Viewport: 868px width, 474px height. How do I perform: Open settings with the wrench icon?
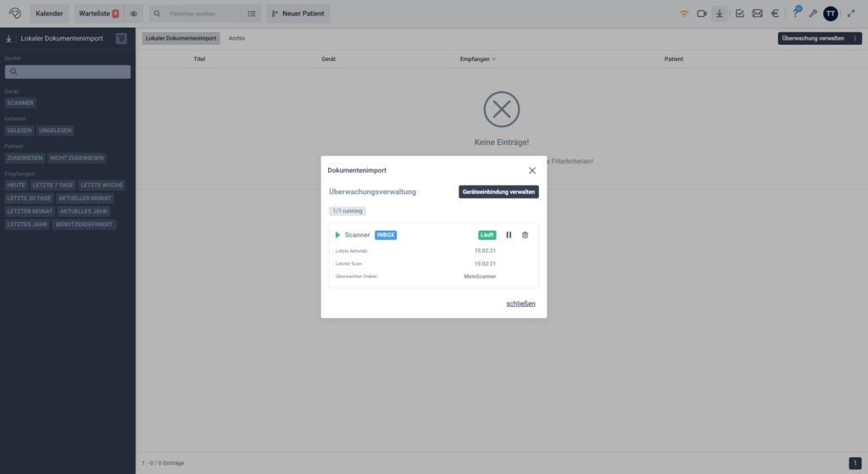click(x=814, y=14)
